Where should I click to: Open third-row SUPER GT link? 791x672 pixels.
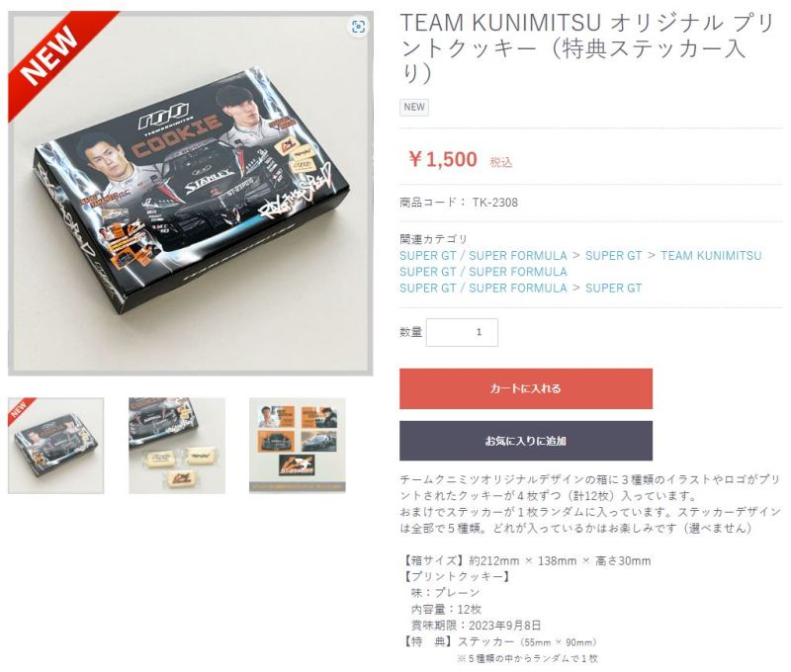(x=613, y=288)
